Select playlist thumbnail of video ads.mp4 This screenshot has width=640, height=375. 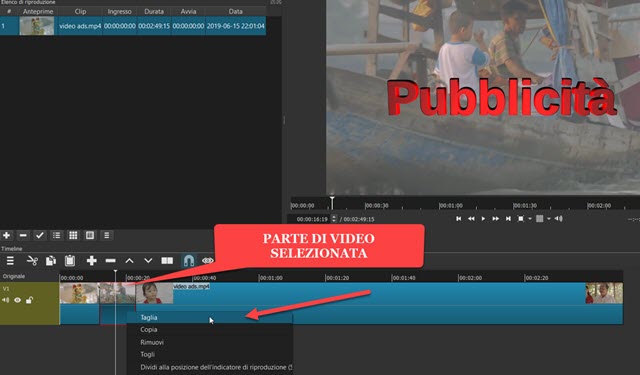(37, 26)
